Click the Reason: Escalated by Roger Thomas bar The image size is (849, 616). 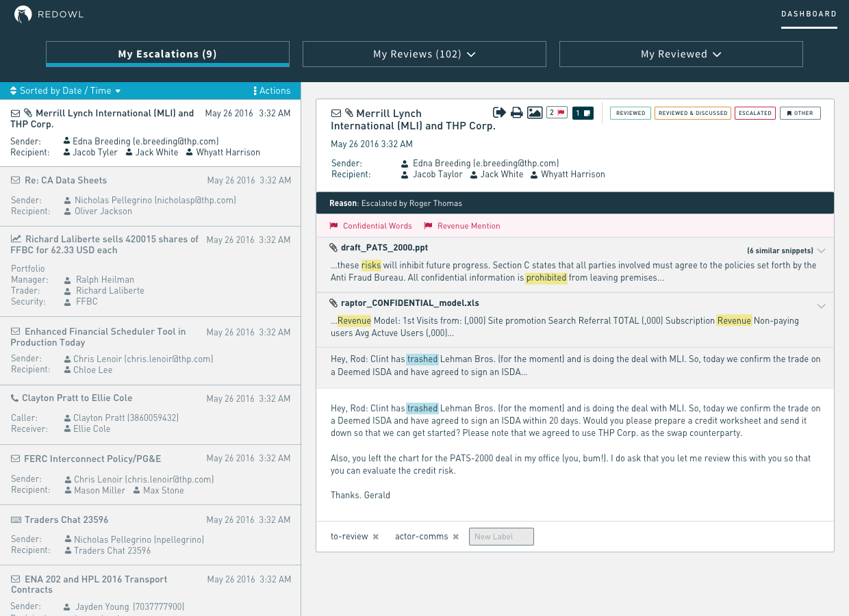click(x=575, y=203)
